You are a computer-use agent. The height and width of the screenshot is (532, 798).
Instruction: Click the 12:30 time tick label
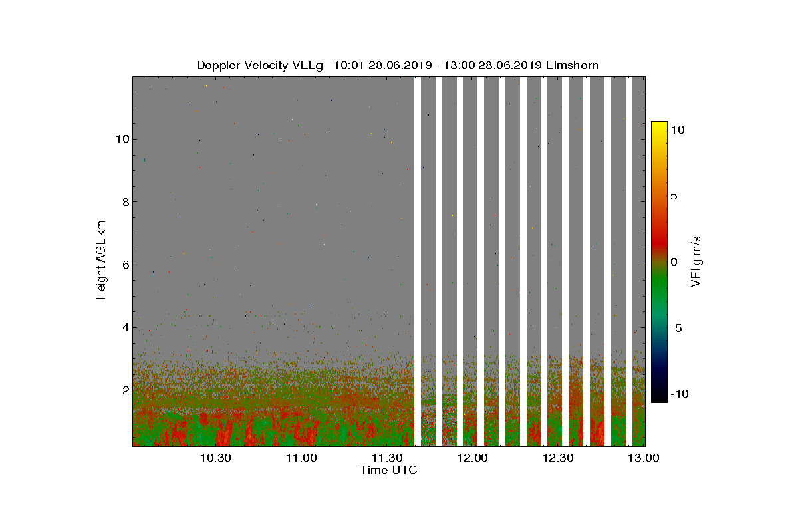point(559,458)
